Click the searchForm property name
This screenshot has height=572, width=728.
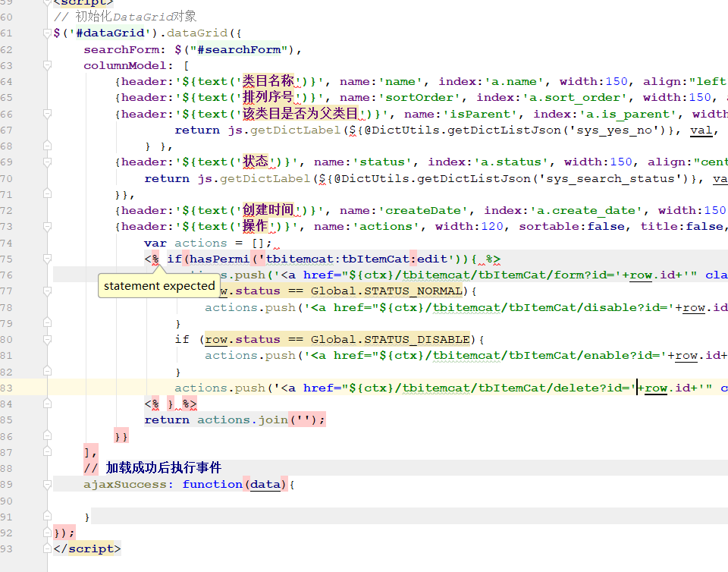pyautogui.click(x=122, y=49)
